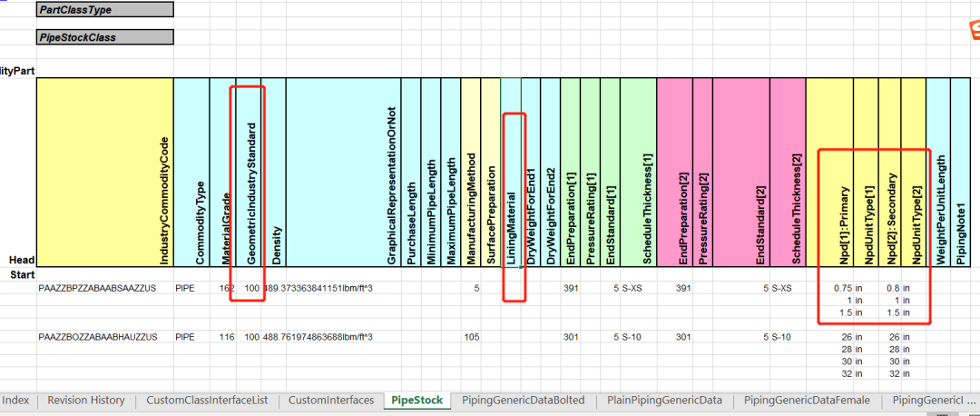Image resolution: width=980 pixels, height=416 pixels.
Task: Select the NpdUnitType[1] header cell
Action: (x=867, y=173)
